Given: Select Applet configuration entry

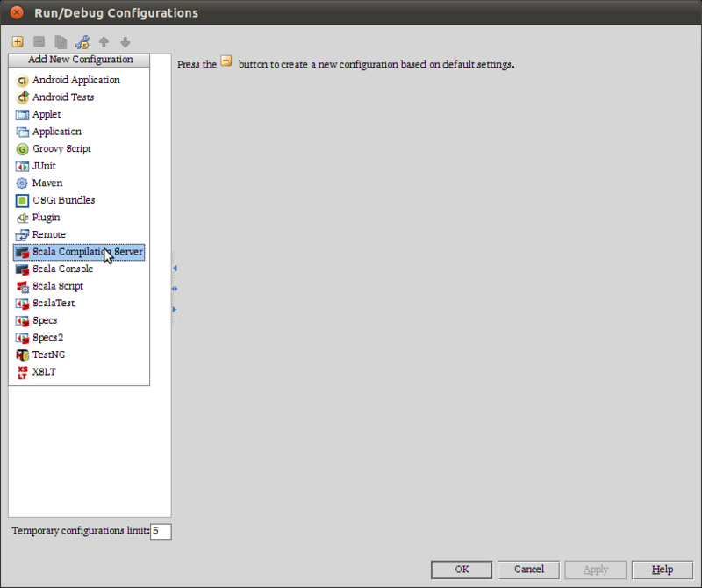Looking at the screenshot, I should tap(79, 115).
